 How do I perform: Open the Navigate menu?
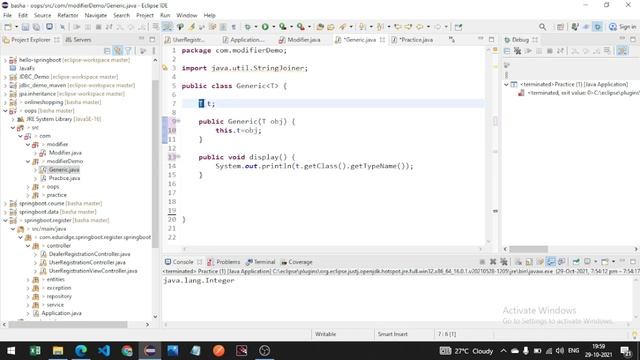(96, 15)
